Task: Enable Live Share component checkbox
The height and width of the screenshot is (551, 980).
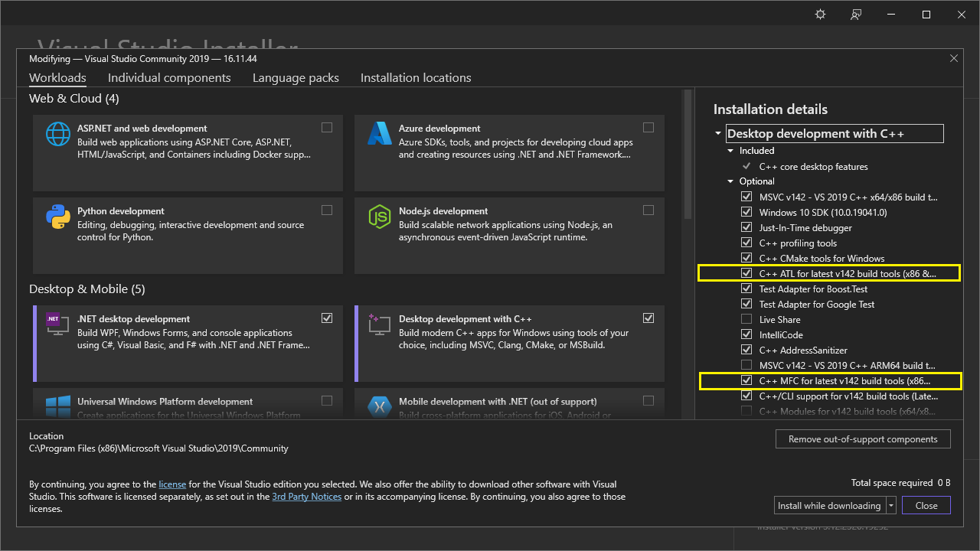Action: point(746,319)
